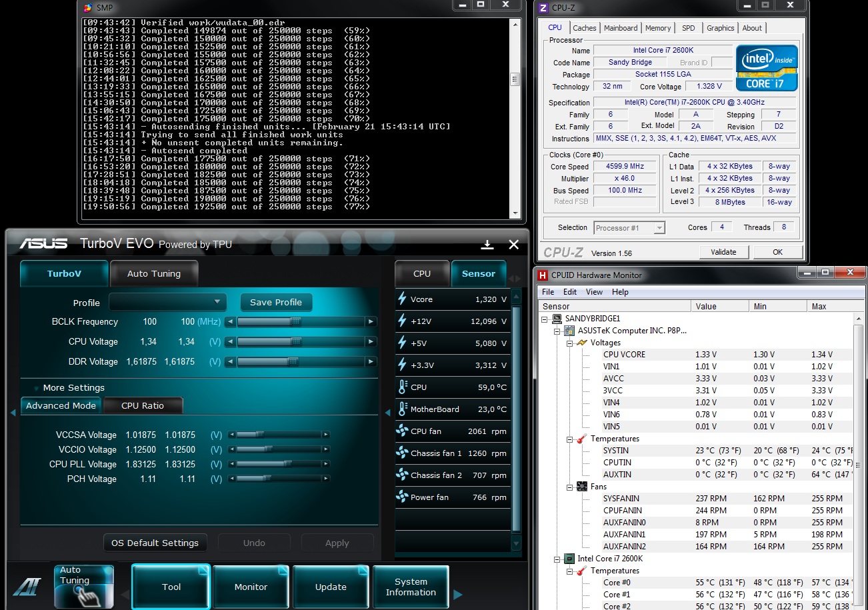
Task: Click the Chassis fan 1 icon
Action: click(x=402, y=453)
